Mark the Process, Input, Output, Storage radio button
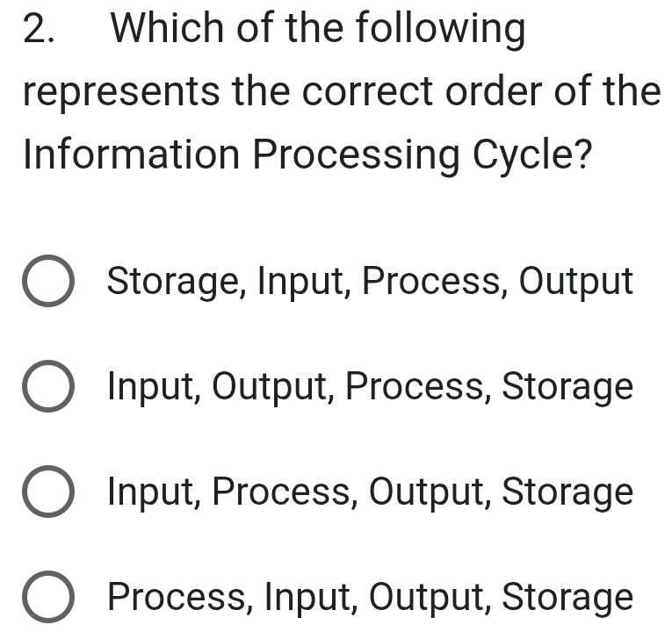Screen dimensions: 672x639 pyautogui.click(x=47, y=598)
